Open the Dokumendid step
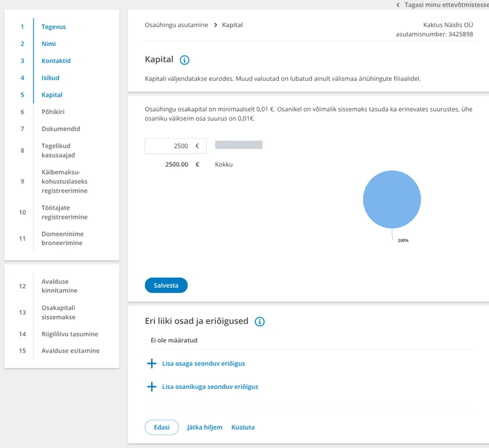 click(61, 129)
